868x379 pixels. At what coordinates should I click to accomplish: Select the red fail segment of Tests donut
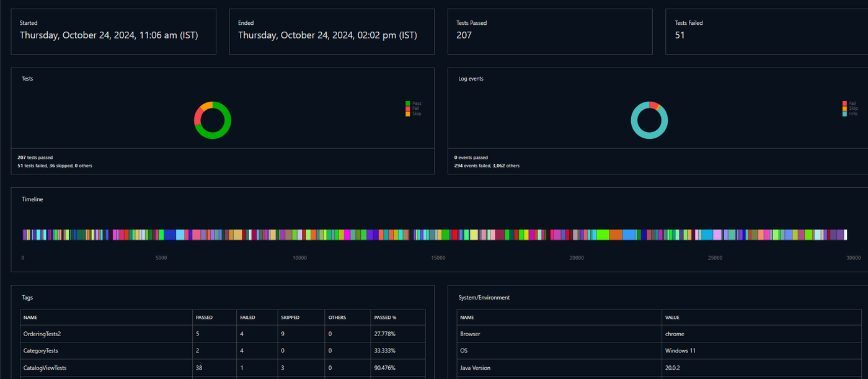(198, 115)
